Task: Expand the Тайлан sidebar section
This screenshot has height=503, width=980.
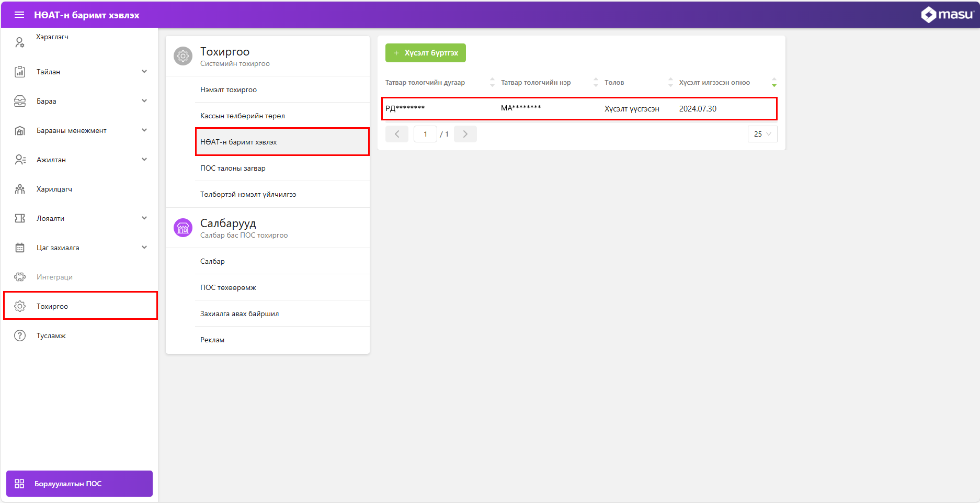Action: click(x=144, y=72)
